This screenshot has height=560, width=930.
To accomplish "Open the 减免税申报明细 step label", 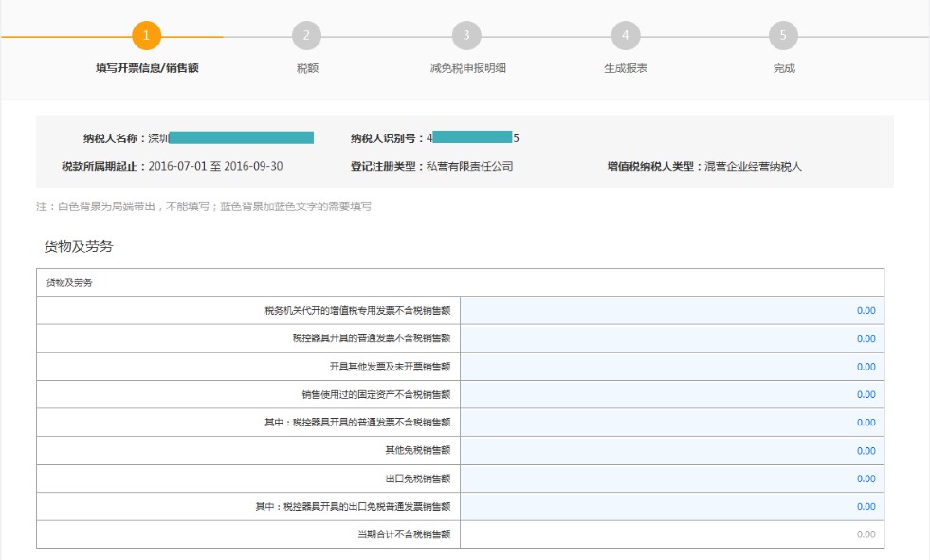I will 467,69.
